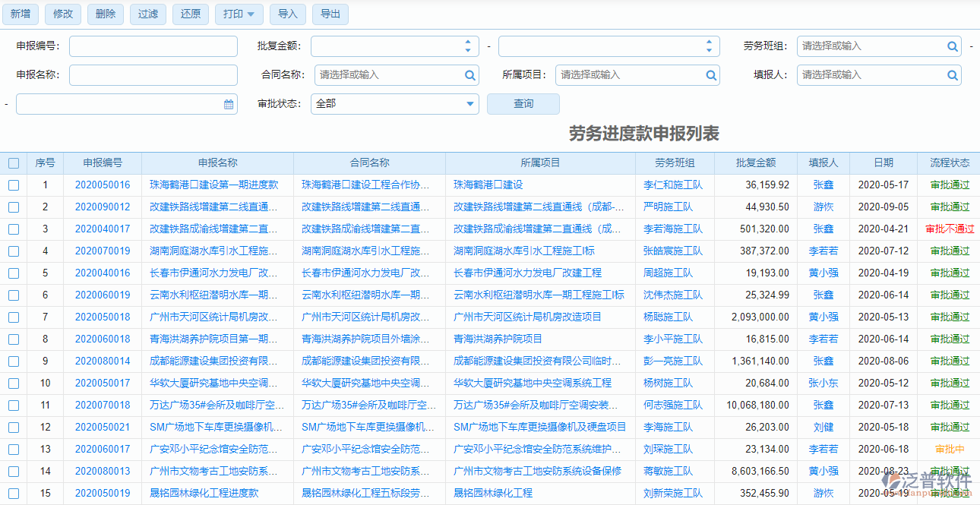Click the 导入 import button
This screenshot has height=505, width=980.
pyautogui.click(x=287, y=14)
